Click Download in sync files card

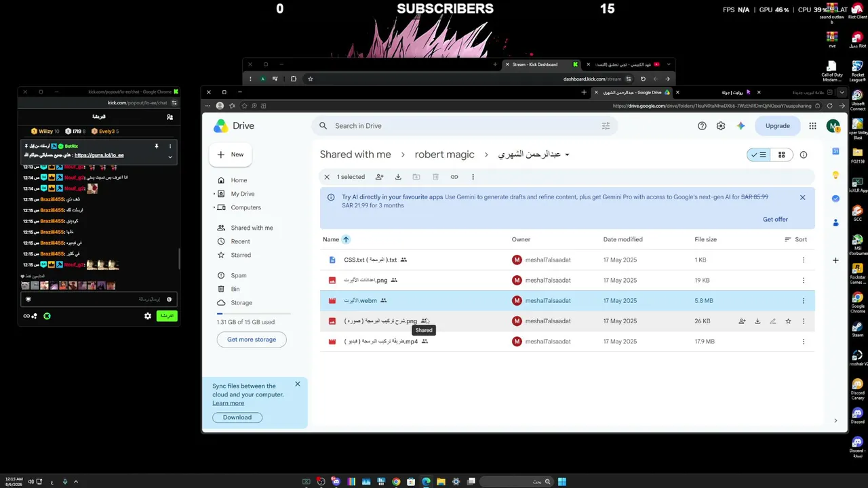[x=237, y=418]
